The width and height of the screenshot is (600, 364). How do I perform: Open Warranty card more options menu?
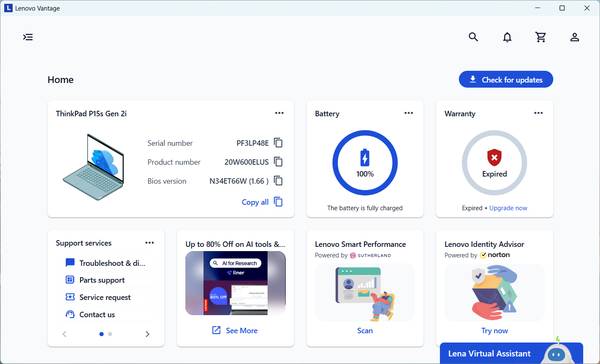(538, 113)
